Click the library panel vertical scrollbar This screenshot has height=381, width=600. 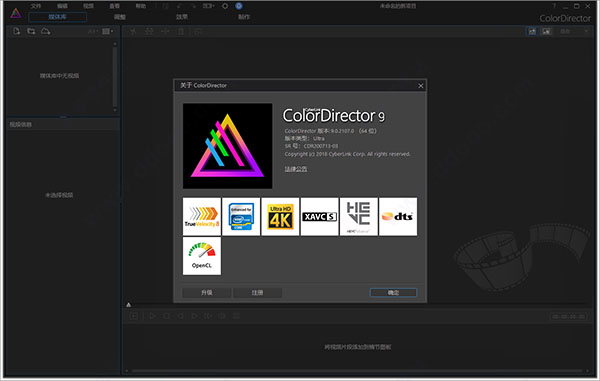pos(115,77)
